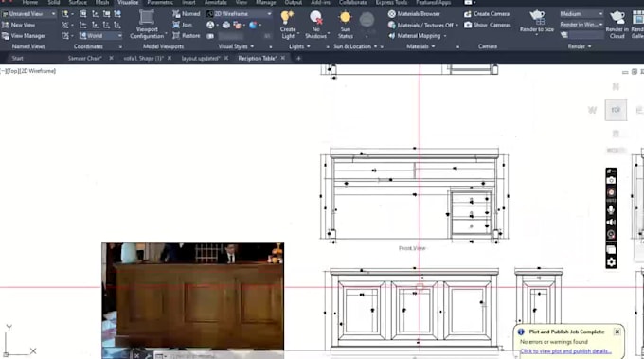644x359 pixels.
Task: Close the Reciption Table drawing tab
Action: (x=282, y=59)
